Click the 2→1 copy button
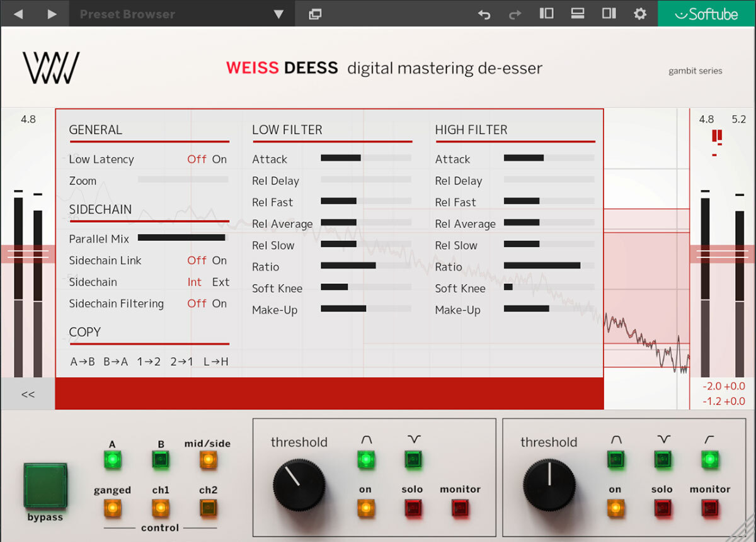Screen dimensions: 756x542 (181, 362)
